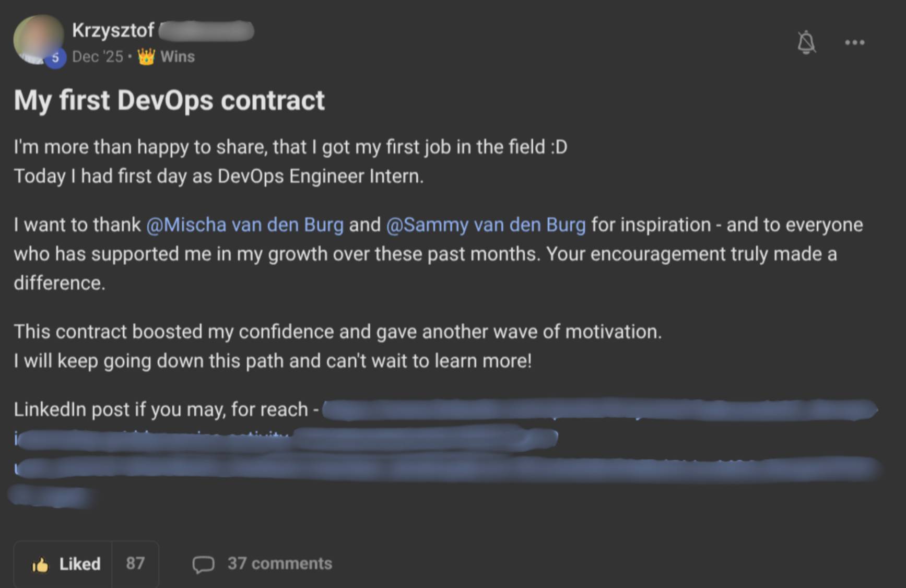The height and width of the screenshot is (588, 906).
Task: Click the paragraph starting 'This contract boosted'
Action: (x=337, y=332)
